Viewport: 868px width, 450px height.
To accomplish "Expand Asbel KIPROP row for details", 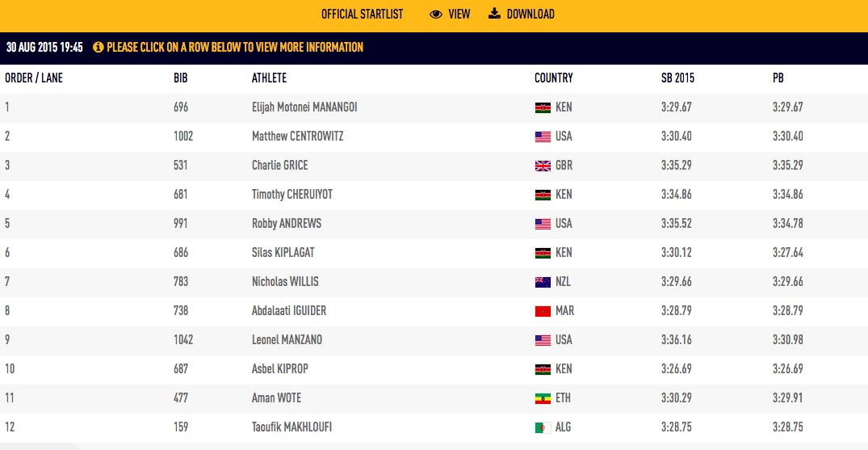I will 434,369.
